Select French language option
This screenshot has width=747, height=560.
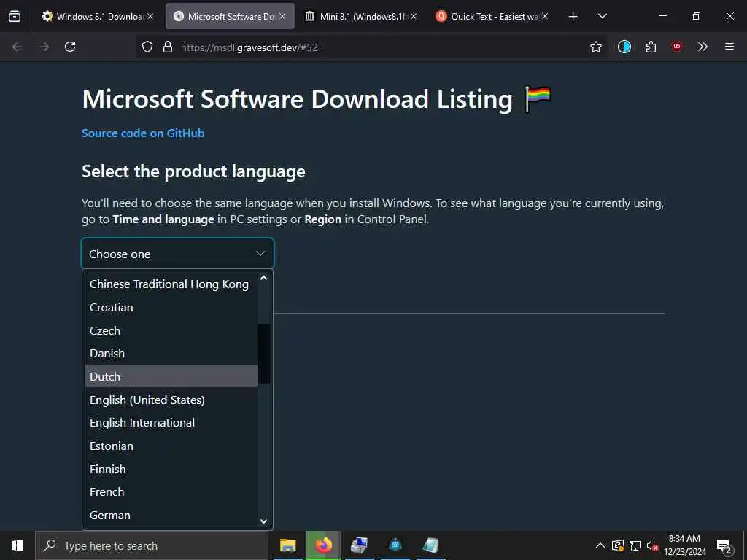coord(171,492)
